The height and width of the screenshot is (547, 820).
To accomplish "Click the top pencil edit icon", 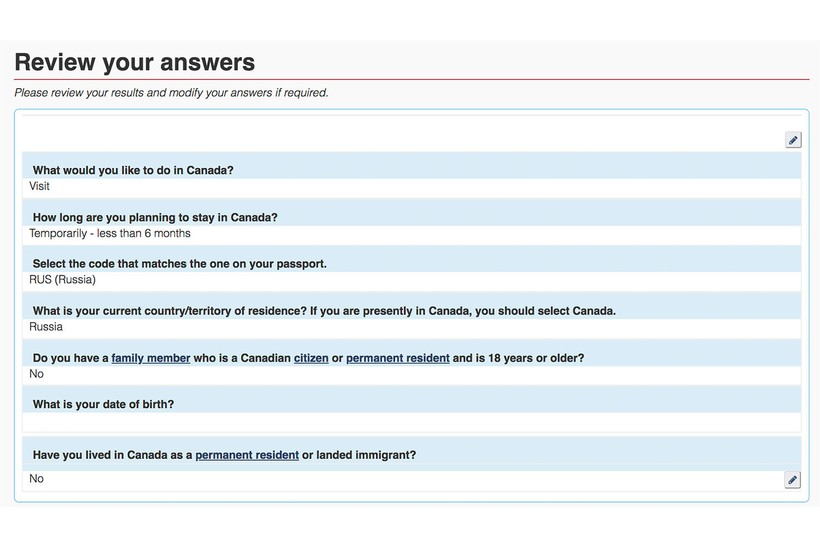I will coord(793,140).
